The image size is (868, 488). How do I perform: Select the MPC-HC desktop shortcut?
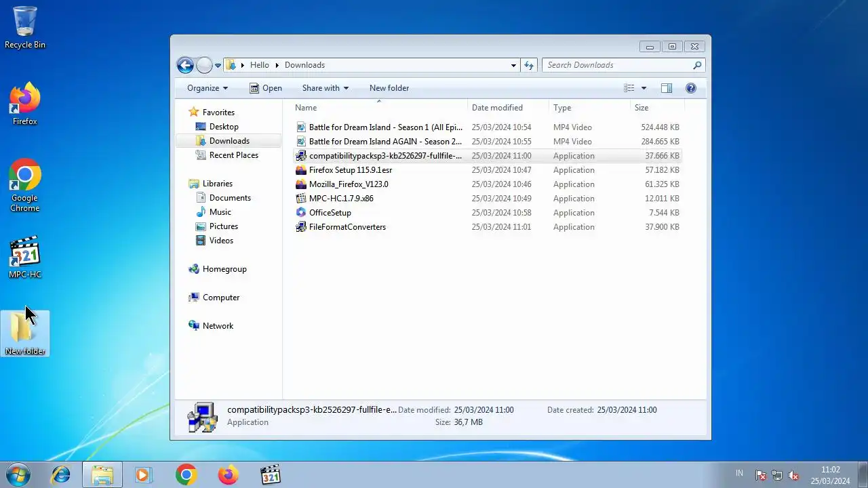point(25,258)
